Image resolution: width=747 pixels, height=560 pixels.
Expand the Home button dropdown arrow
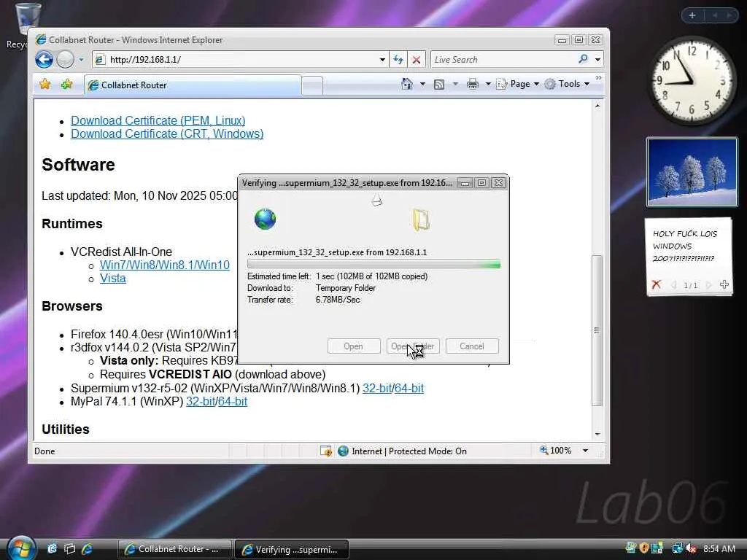(x=422, y=85)
